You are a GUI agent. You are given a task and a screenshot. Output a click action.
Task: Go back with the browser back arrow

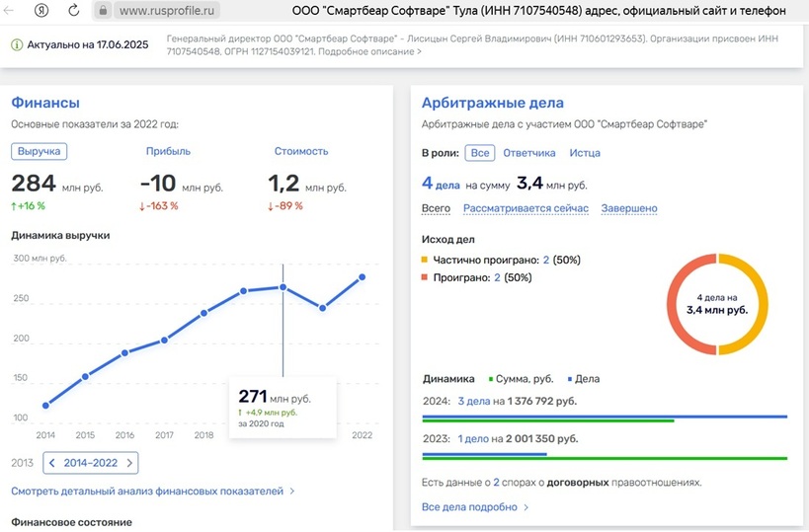pyautogui.click(x=8, y=10)
